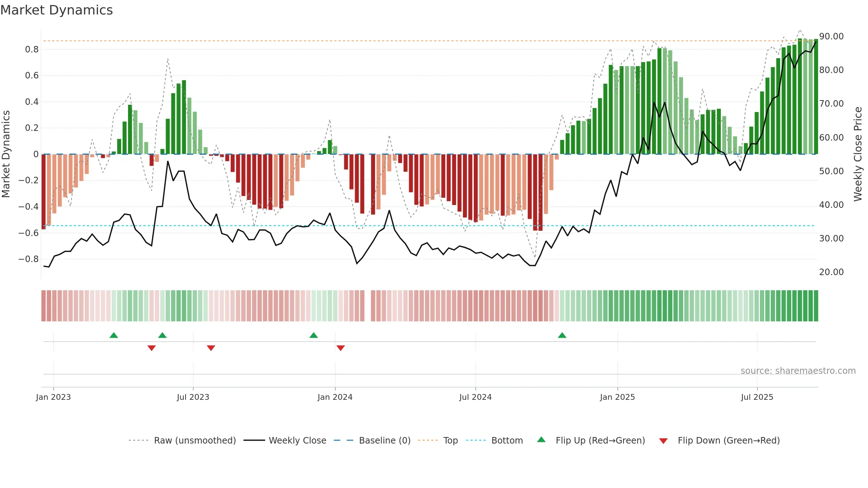
Task: Click the red flip-down marker just after Jul 2023
Action: 211,348
